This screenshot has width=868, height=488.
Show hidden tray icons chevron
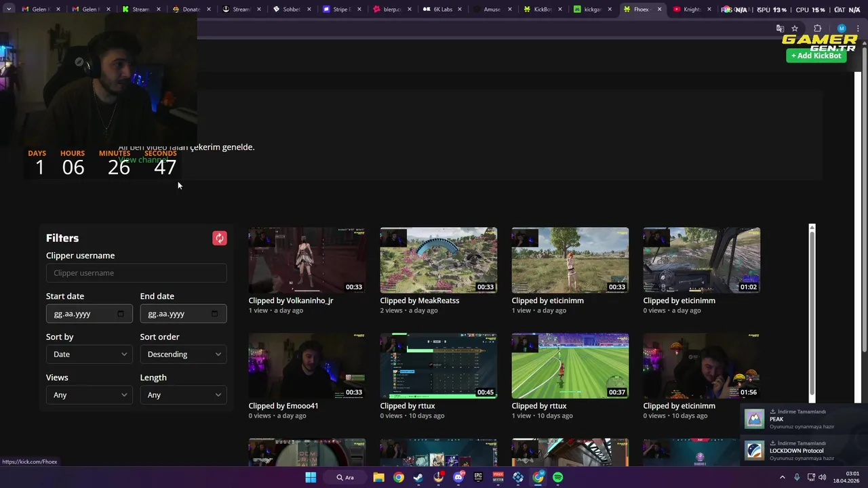tap(782, 477)
